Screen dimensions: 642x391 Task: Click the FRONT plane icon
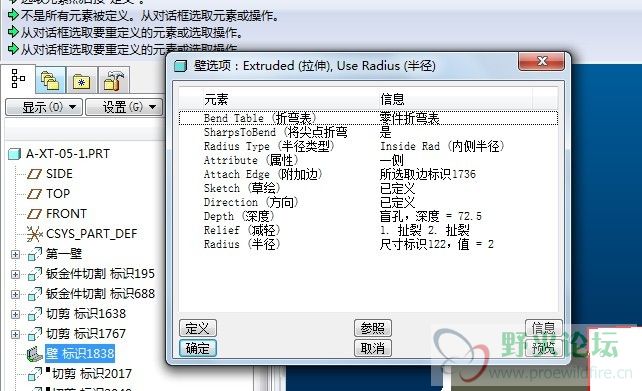(34, 214)
